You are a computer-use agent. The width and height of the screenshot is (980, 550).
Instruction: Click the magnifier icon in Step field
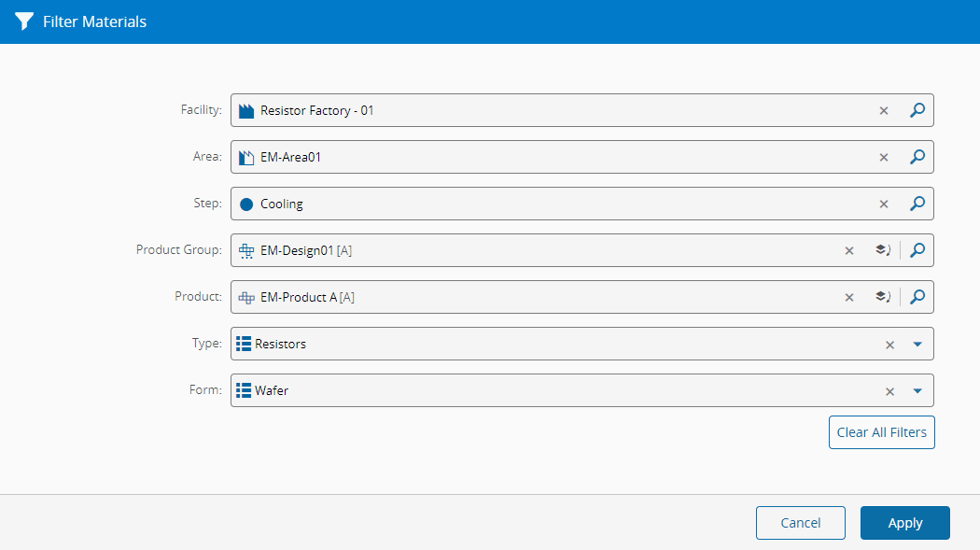tap(917, 204)
